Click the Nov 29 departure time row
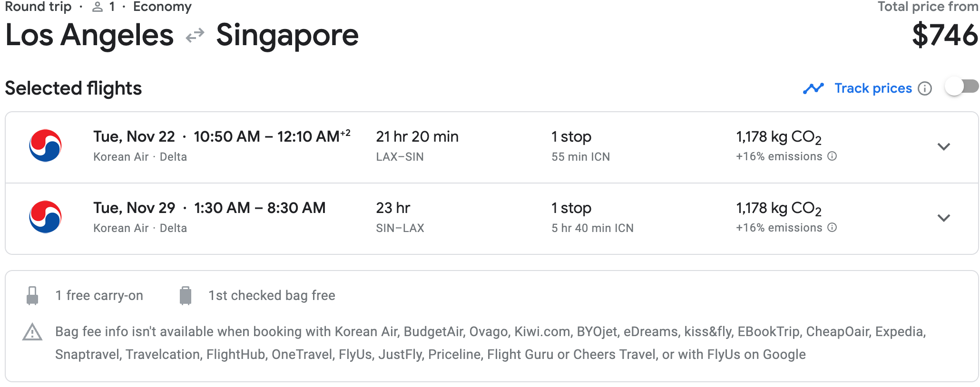The height and width of the screenshot is (387, 980). pyautogui.click(x=209, y=208)
